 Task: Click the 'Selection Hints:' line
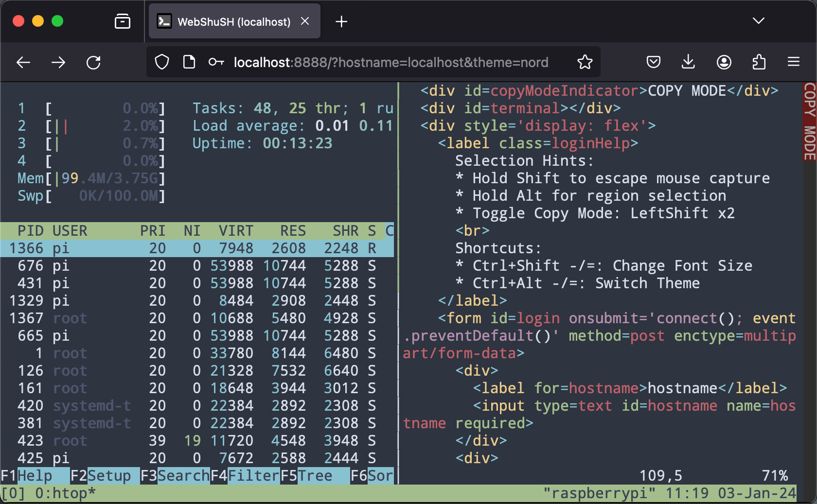(x=524, y=161)
